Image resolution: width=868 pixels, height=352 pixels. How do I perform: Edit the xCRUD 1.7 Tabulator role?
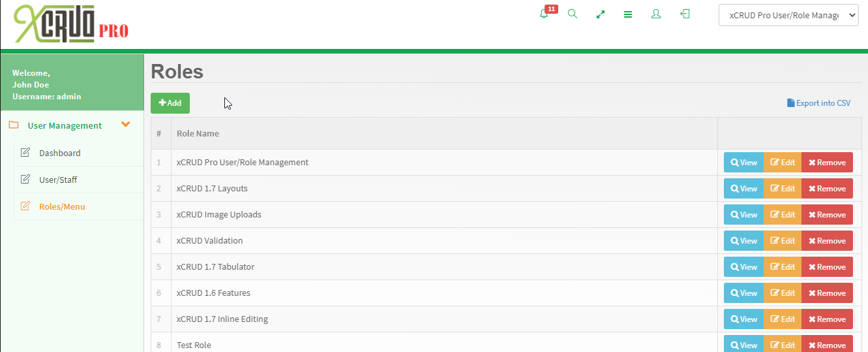pos(783,267)
